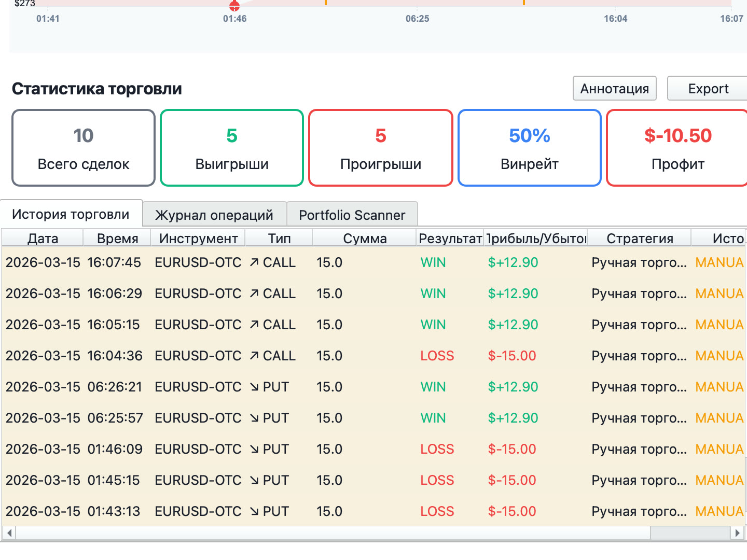
Task: Click Ручная торго... in the 01:45:15 row
Action: 639,480
